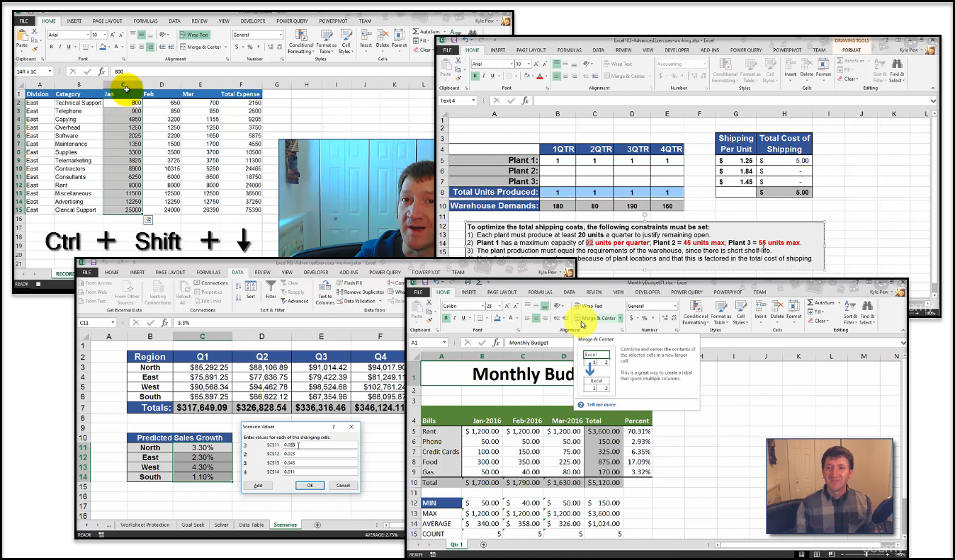
Task: Click the Underline icon in the Drawing Tools window
Action: coord(494,76)
